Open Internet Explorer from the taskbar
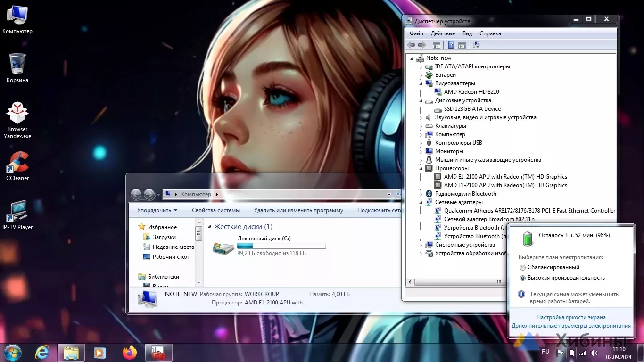644x362 pixels. 42,353
